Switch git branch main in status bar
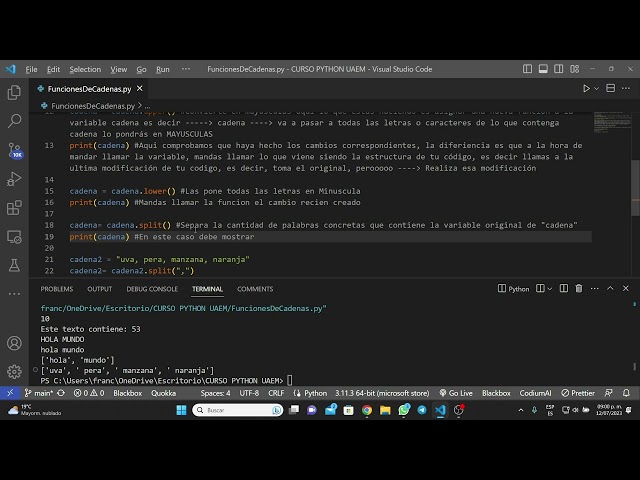This screenshot has height=480, width=640. 39,393
